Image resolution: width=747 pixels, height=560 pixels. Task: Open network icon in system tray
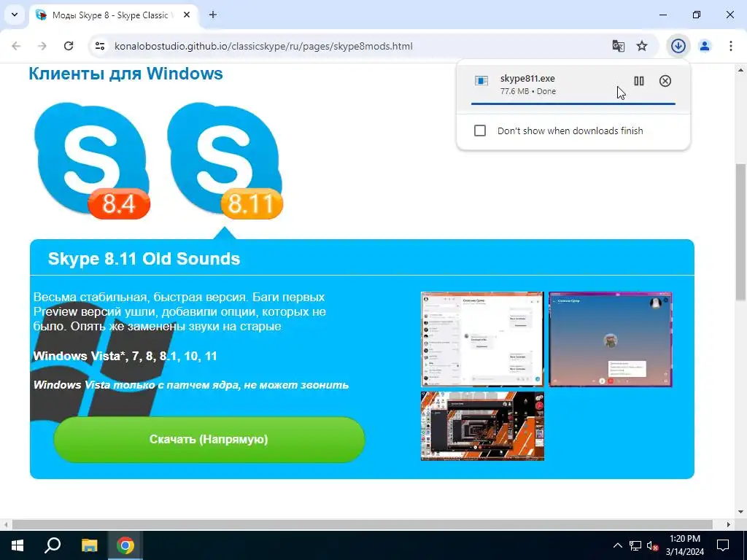coord(635,545)
